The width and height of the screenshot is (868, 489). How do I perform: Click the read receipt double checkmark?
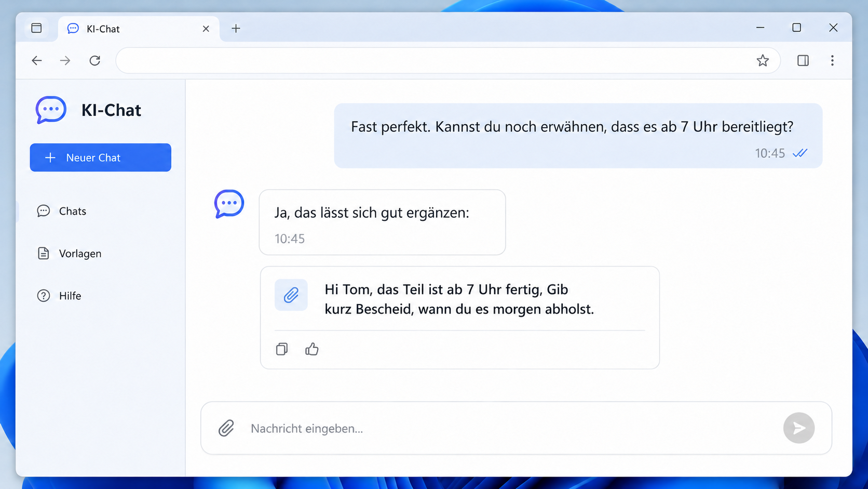[800, 153]
